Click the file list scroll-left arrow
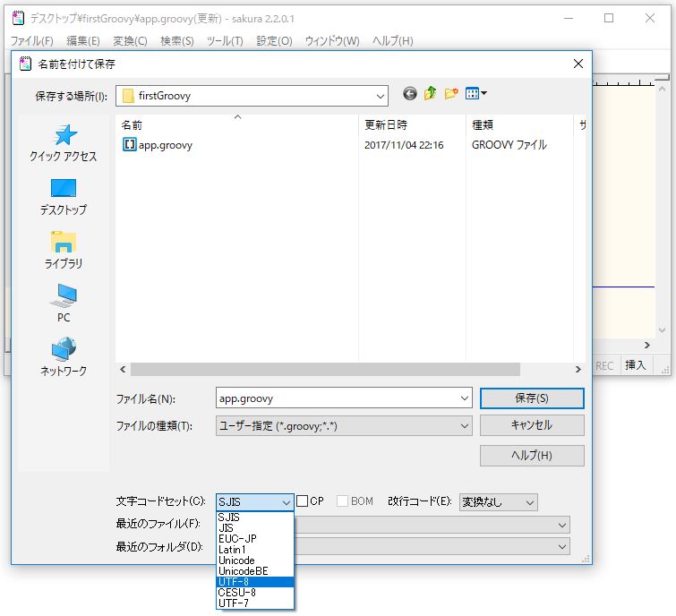The image size is (676, 616). click(123, 370)
